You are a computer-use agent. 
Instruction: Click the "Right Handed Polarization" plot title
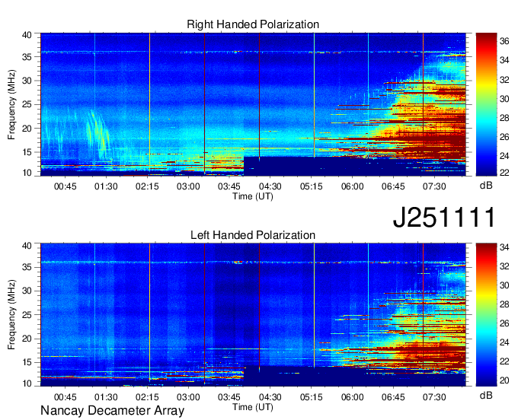coord(253,25)
